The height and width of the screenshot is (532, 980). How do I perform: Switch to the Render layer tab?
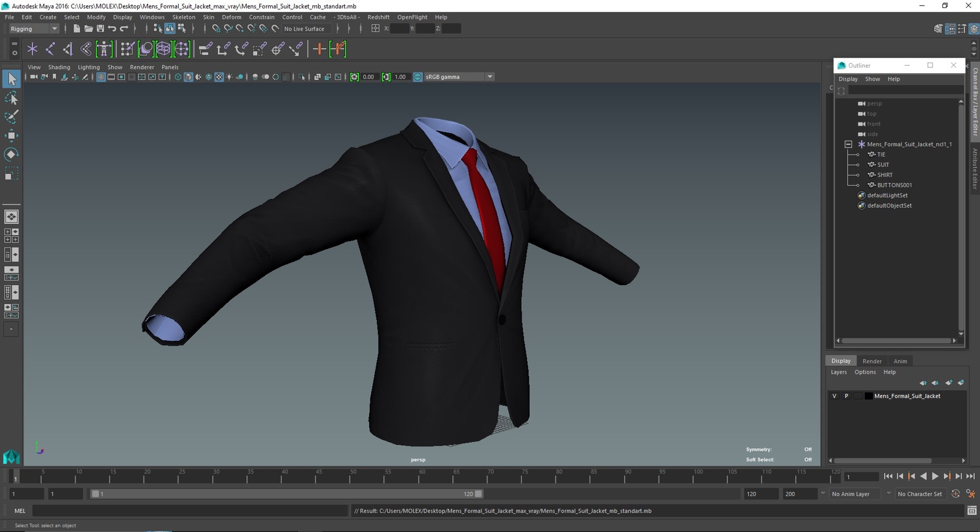[x=872, y=361]
